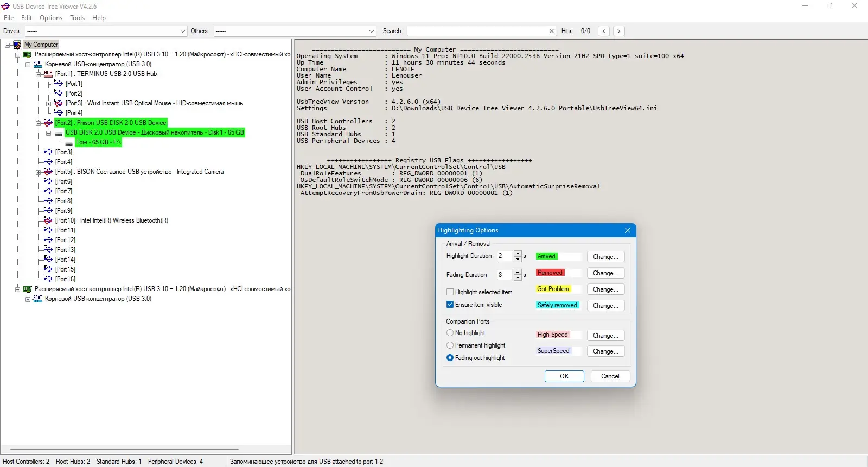Collapse the USB DISK 2.0 Disk1 node
The width and height of the screenshot is (868, 467).
48,133
